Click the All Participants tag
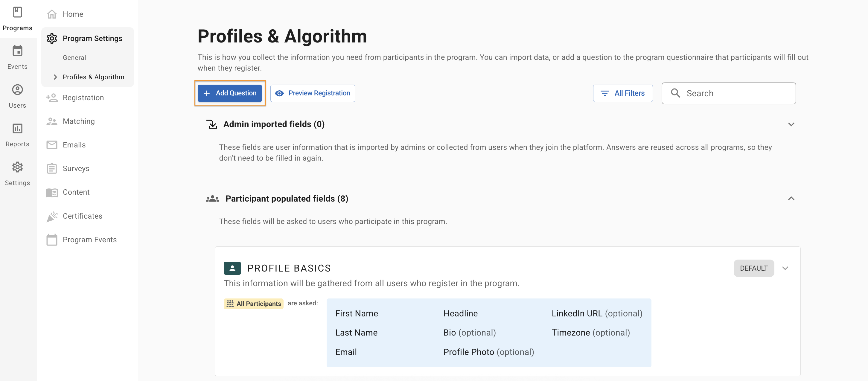 coord(253,304)
